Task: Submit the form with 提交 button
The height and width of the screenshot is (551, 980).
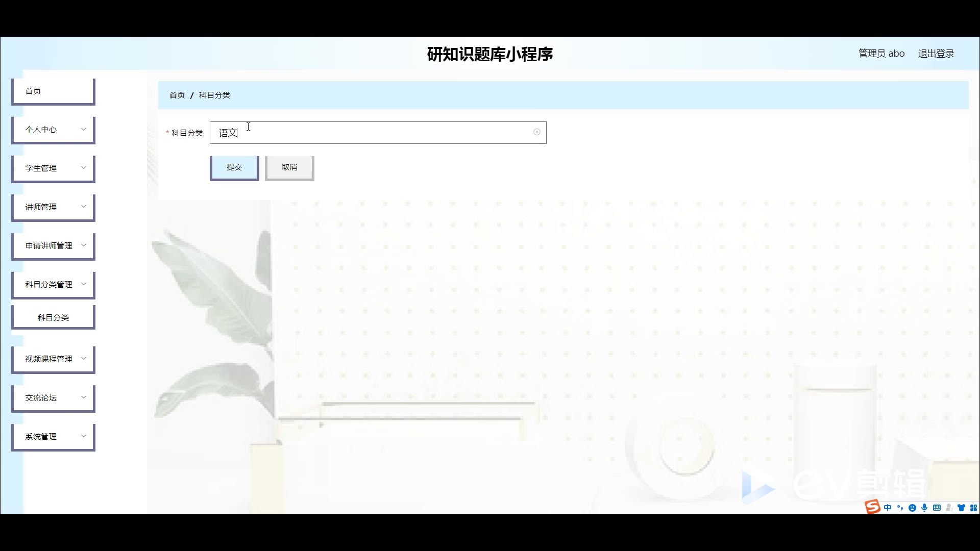Action: click(234, 167)
